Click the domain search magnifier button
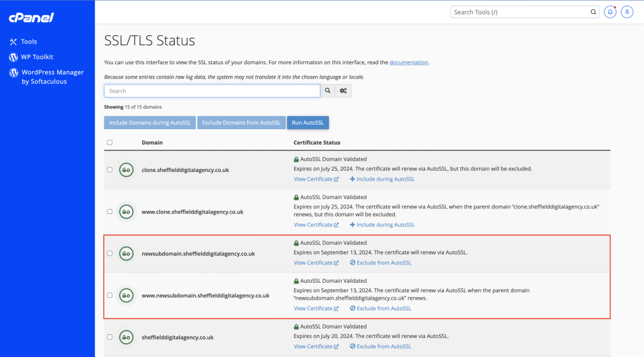The width and height of the screenshot is (644, 357). tap(327, 91)
